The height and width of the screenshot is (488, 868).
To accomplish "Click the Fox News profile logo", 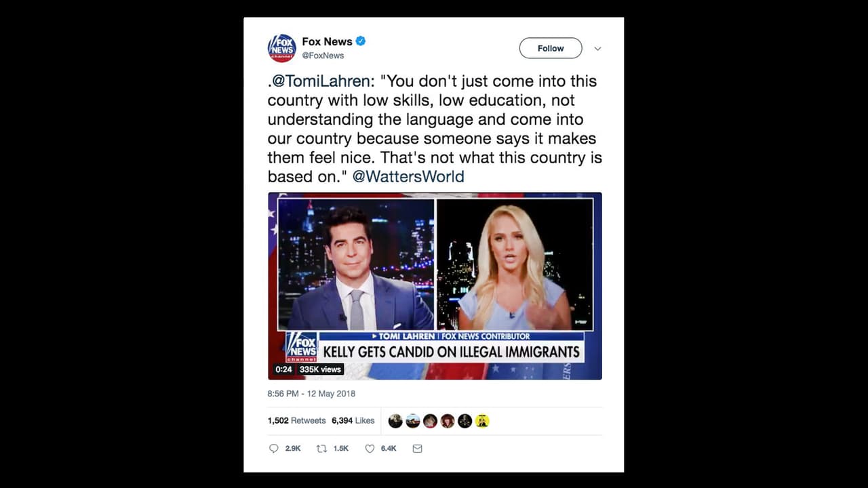I will 282,48.
